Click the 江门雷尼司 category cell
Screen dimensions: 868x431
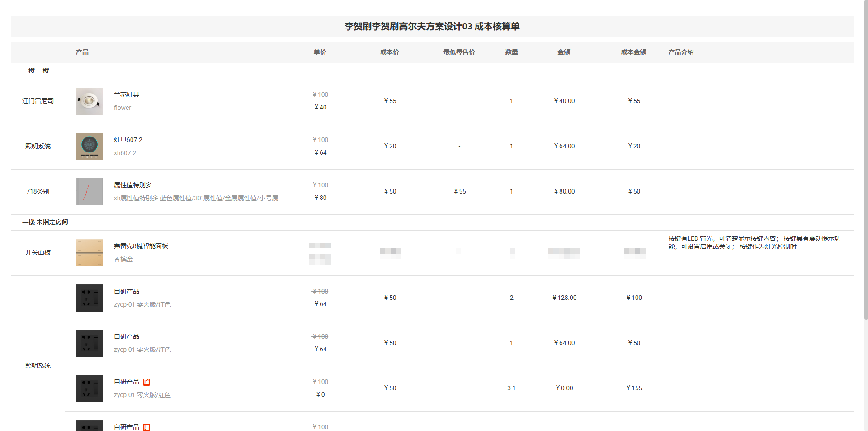pos(38,101)
